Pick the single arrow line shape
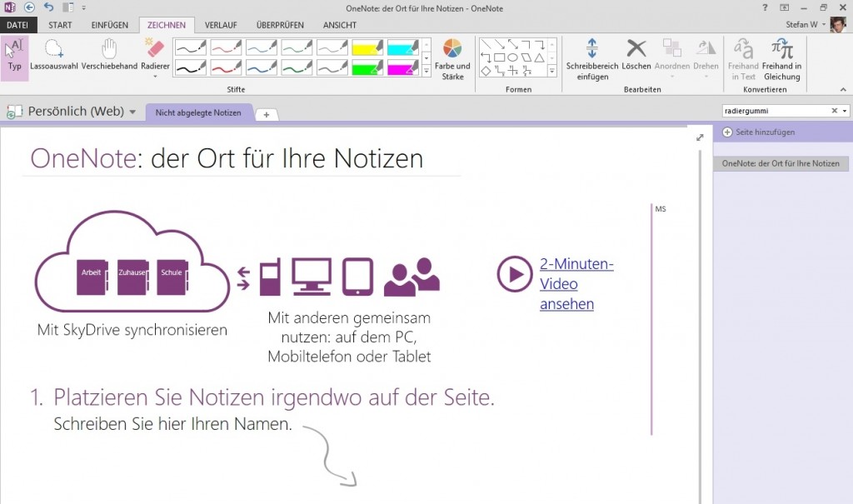Screen dimensions: 853x504 coord(500,45)
